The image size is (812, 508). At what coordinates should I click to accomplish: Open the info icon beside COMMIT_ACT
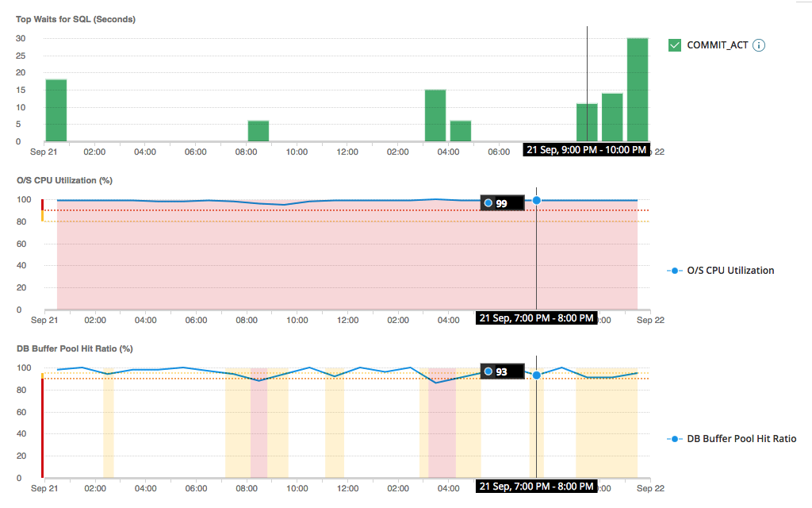759,45
